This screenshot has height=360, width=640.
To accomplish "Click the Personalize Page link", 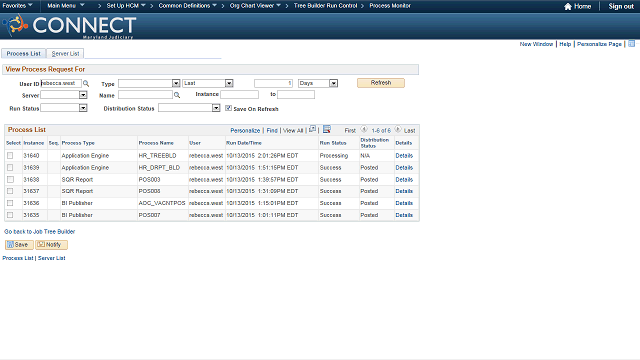I will tap(599, 44).
